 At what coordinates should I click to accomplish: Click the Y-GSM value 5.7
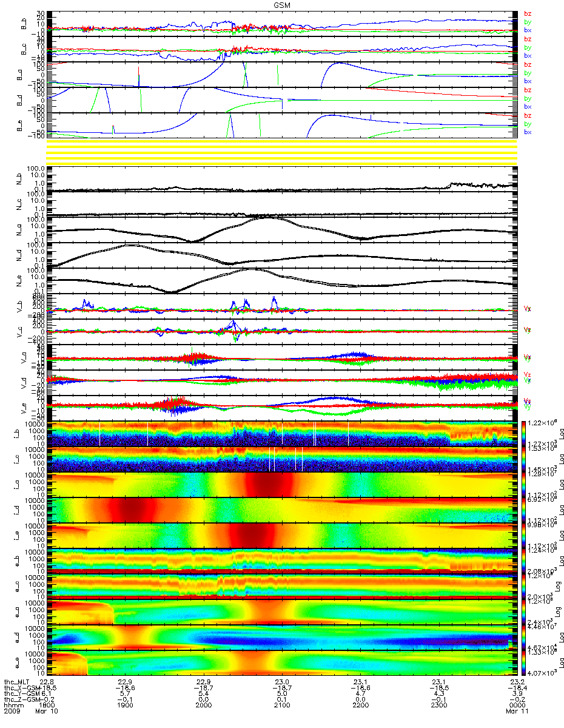coord(126,694)
